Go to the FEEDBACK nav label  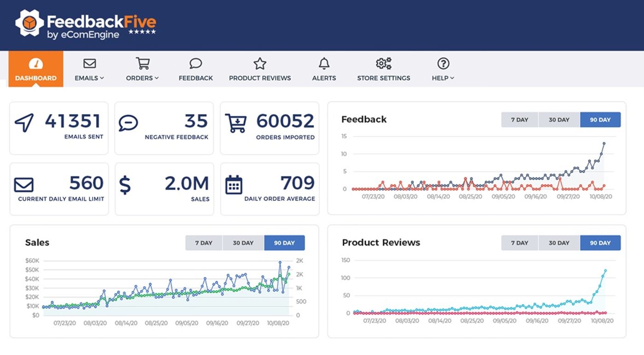tap(195, 78)
